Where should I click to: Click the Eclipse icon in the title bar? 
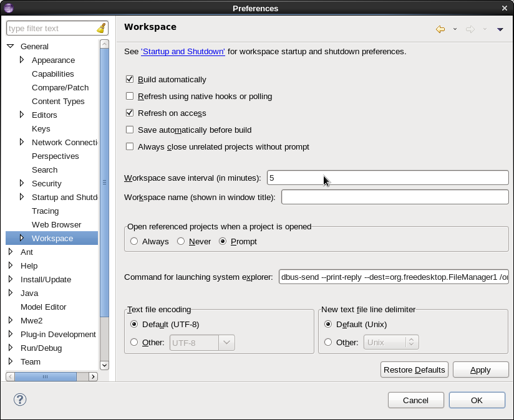point(9,8)
